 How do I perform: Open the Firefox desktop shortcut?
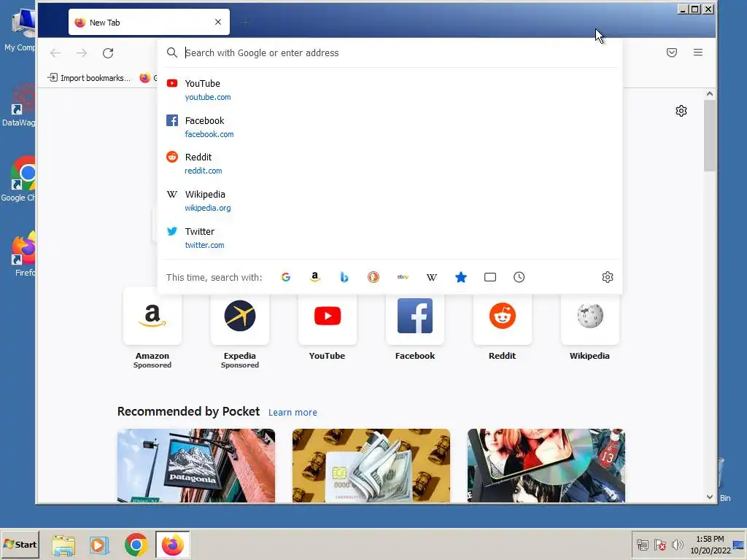coord(23,254)
